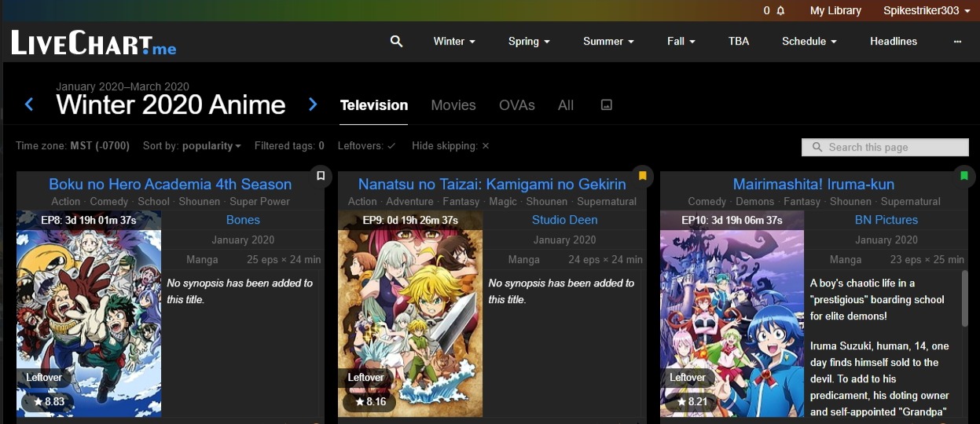980x424 pixels.
Task: Toggle the Leftovers checkmark option
Action: (x=367, y=146)
